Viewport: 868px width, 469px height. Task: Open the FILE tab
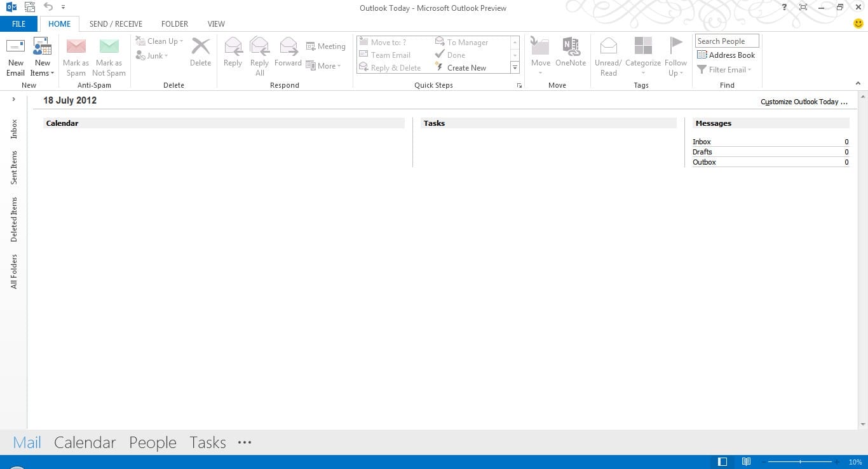point(19,24)
